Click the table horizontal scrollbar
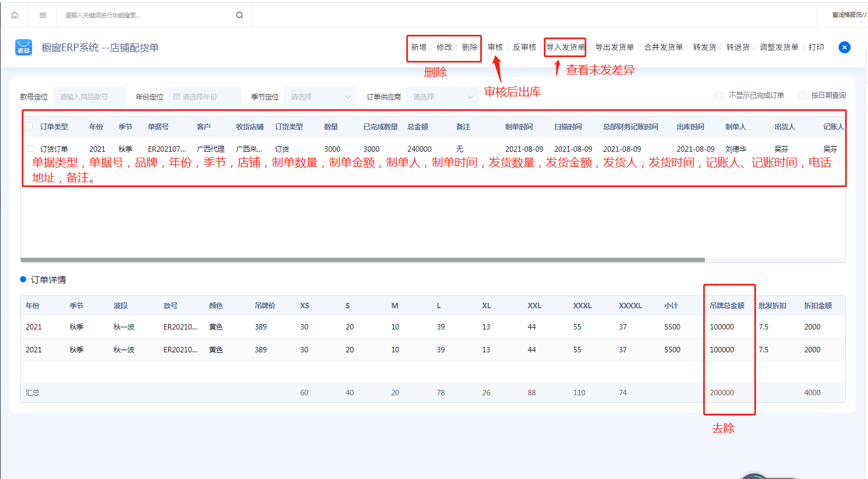The height and width of the screenshot is (479, 868). (x=363, y=260)
